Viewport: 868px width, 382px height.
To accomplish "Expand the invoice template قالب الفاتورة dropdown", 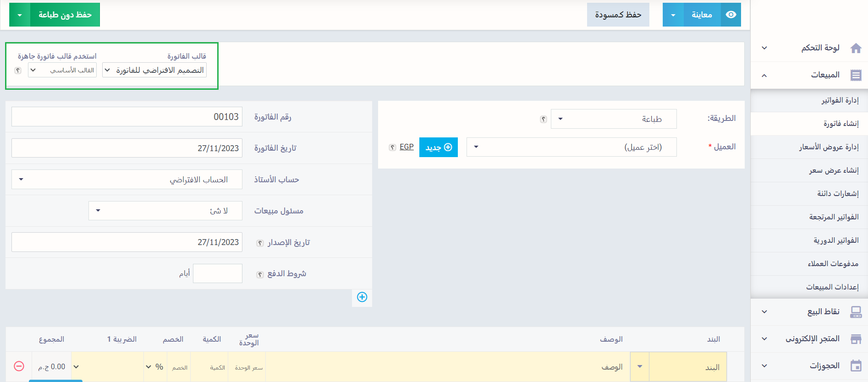I will click(154, 70).
